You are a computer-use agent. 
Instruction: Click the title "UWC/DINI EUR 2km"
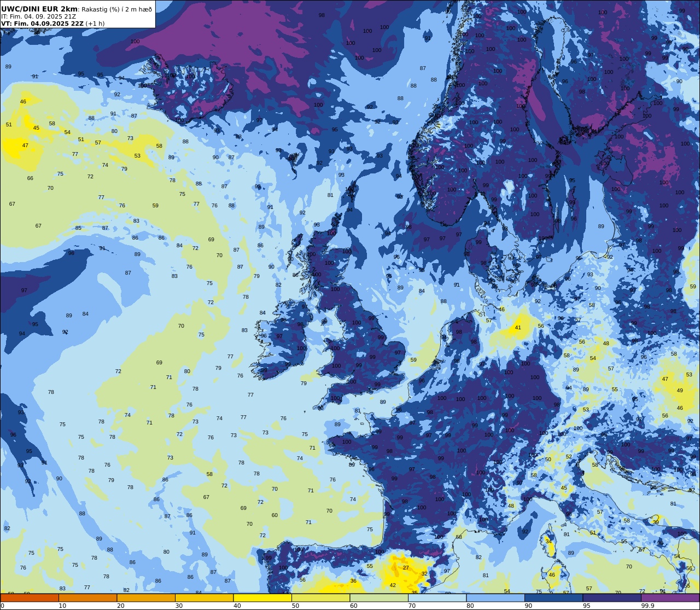[x=39, y=9]
